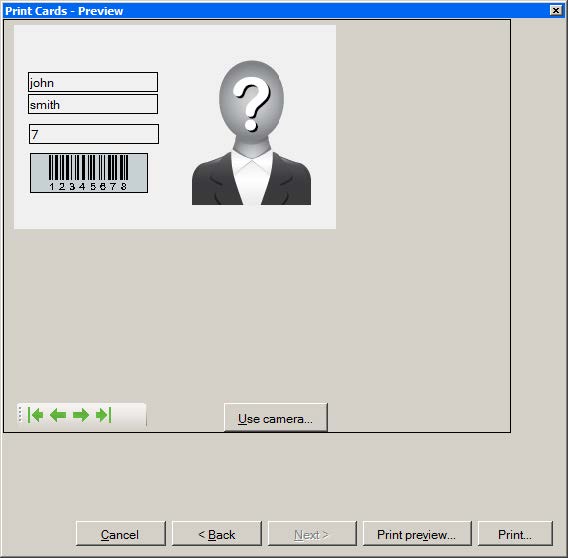Advance to the next card record
Image resolution: width=568 pixels, height=558 pixels.
(81, 415)
